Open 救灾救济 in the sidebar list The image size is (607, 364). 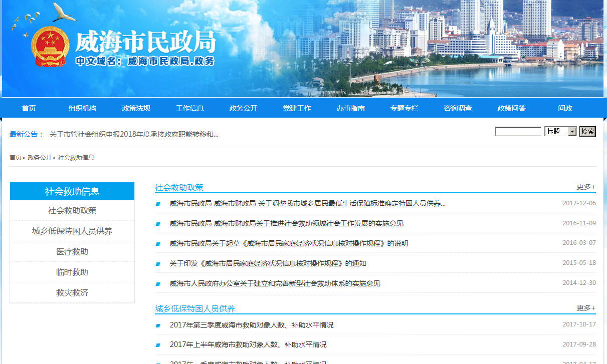[72, 293]
